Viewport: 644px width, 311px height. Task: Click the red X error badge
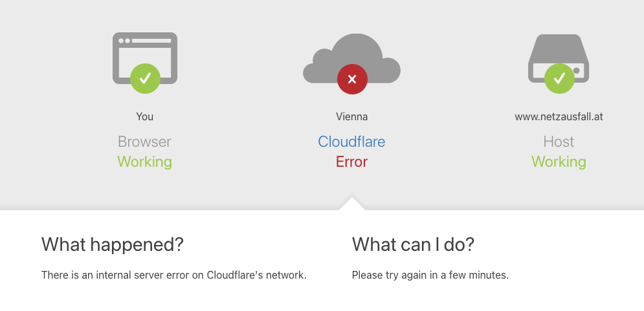[352, 80]
